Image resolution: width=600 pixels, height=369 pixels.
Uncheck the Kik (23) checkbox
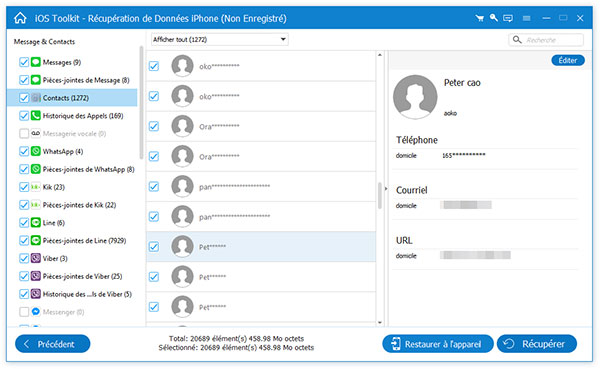[24, 187]
